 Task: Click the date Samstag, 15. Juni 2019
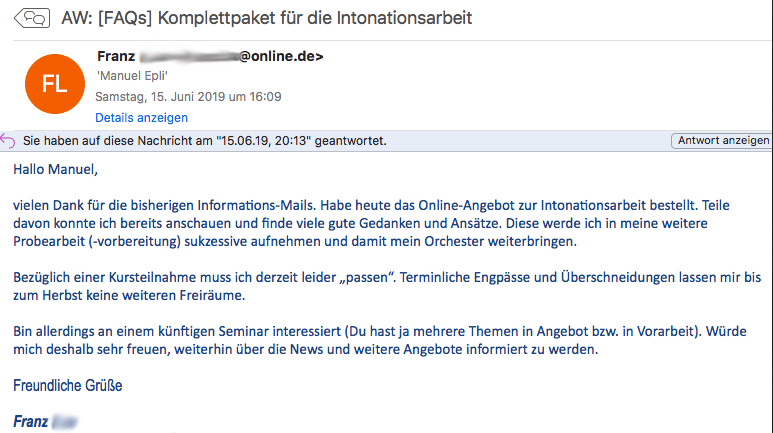pos(160,97)
